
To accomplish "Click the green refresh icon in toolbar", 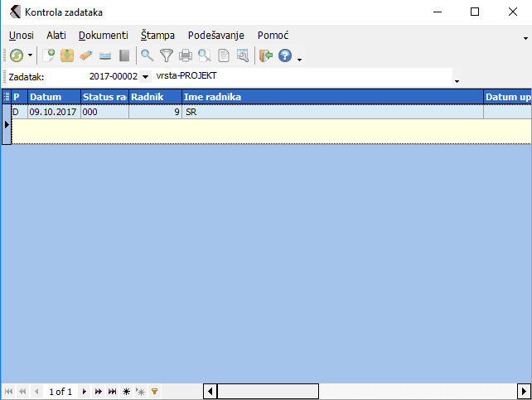I will click(16, 55).
